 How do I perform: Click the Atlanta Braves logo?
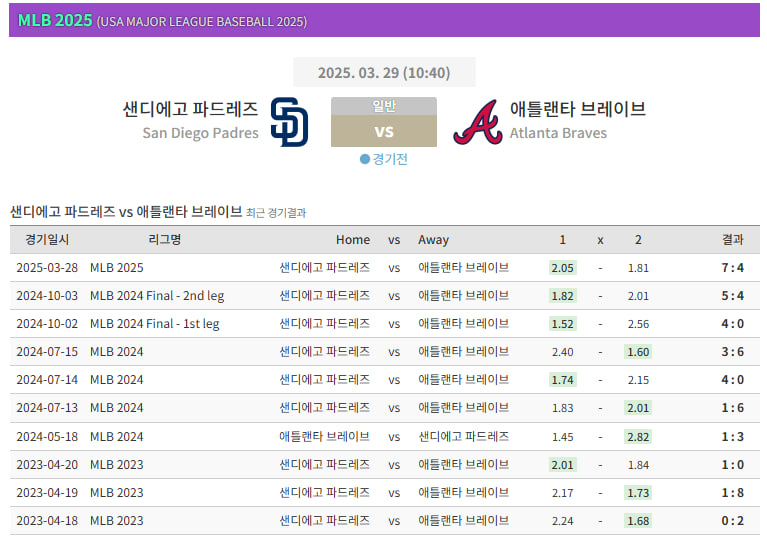477,123
